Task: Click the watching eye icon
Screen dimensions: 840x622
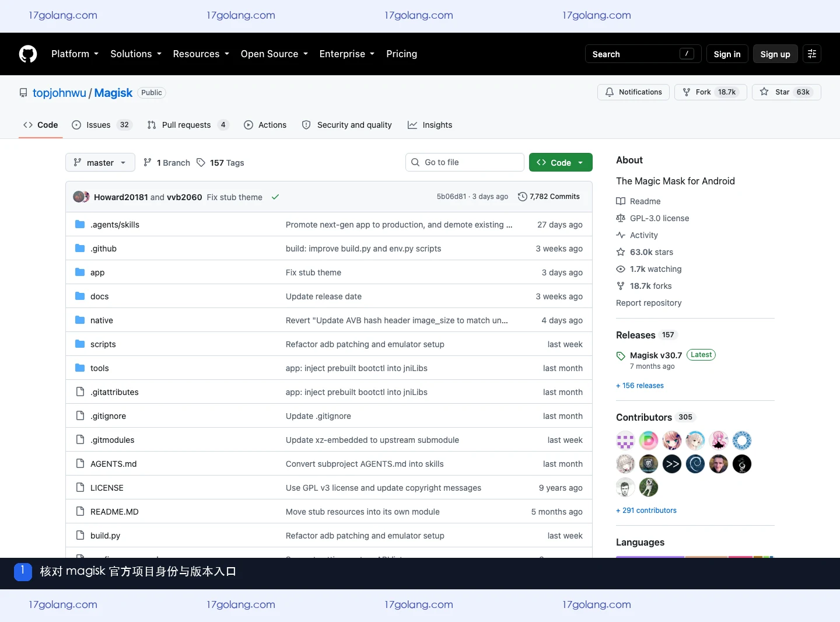Action: tap(621, 269)
